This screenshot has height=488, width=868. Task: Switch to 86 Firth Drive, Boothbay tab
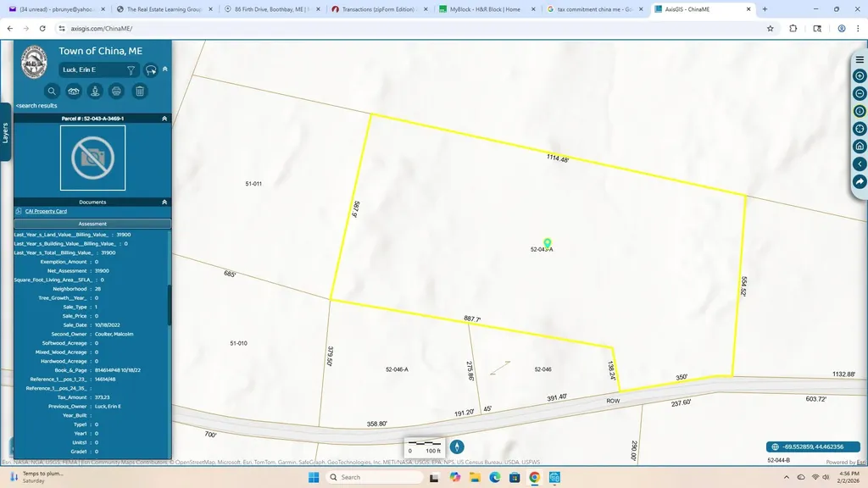point(272,8)
